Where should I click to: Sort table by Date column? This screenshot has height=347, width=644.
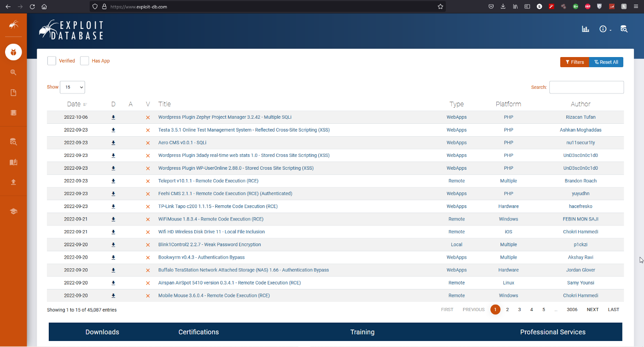(x=74, y=104)
